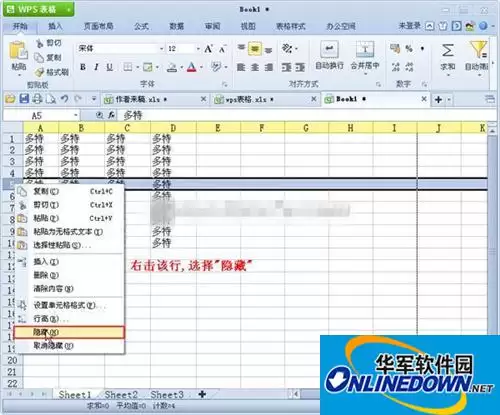Viewport: 500px width, 415px height.
Task: Click the red font color A swatch
Action: pyautogui.click(x=191, y=67)
